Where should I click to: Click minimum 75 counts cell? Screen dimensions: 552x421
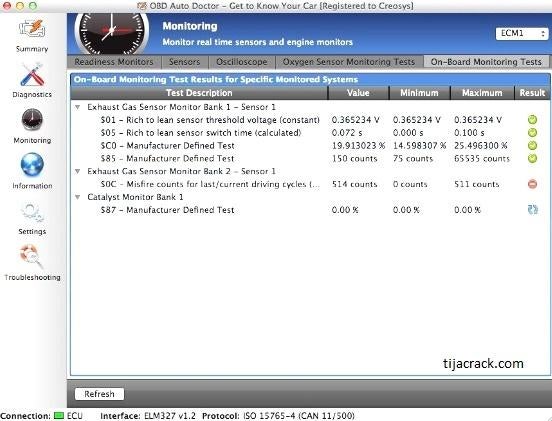click(413, 158)
